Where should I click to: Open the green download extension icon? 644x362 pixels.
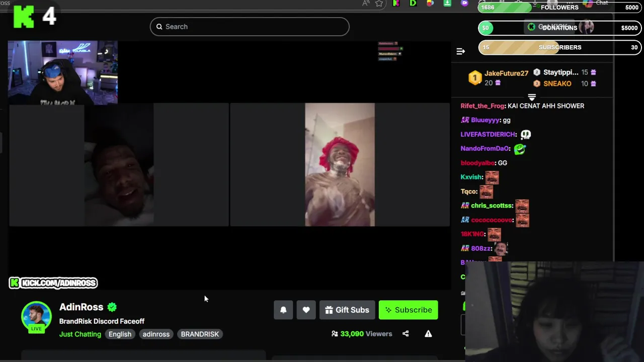tap(447, 3)
